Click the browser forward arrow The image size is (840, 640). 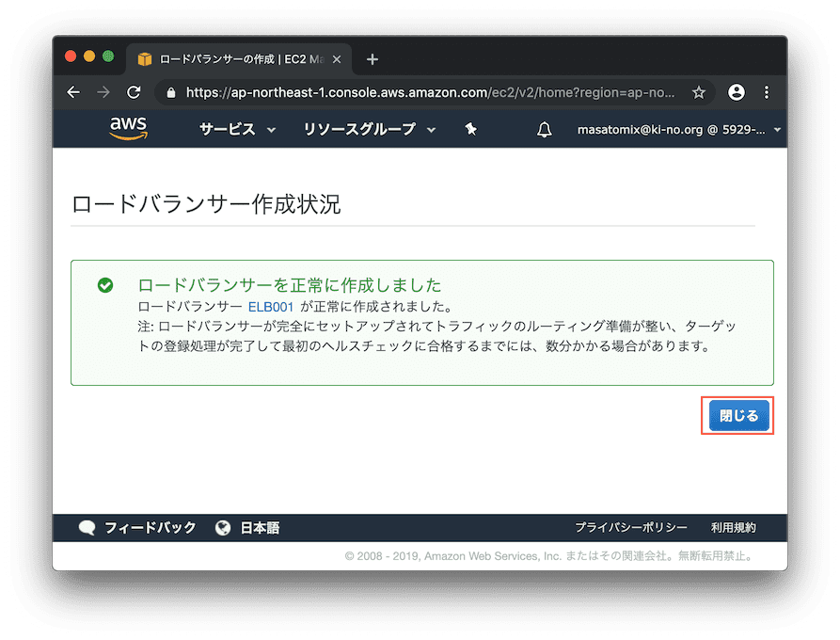coord(103,92)
